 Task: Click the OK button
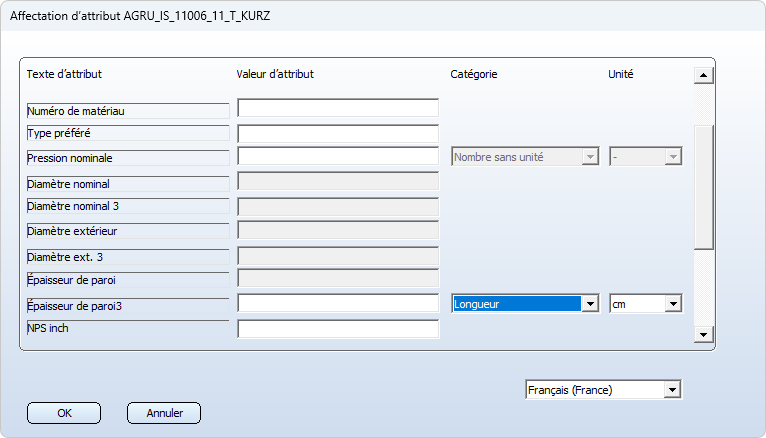pos(64,412)
